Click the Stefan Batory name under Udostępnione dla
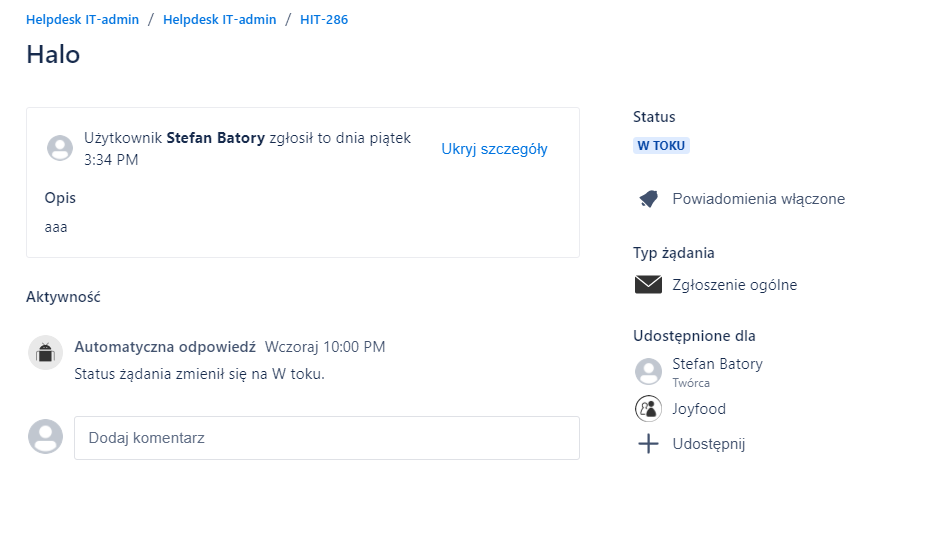 [717, 364]
